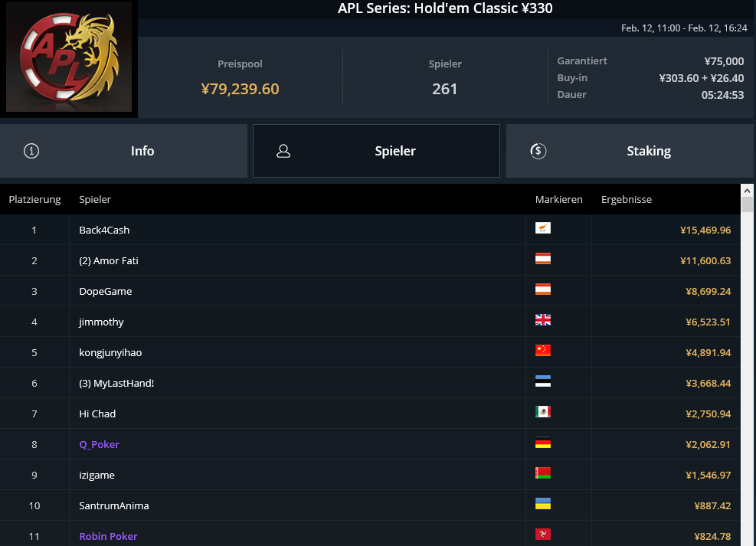
Task: Click red flag for Robin Poker
Action: pos(543,534)
